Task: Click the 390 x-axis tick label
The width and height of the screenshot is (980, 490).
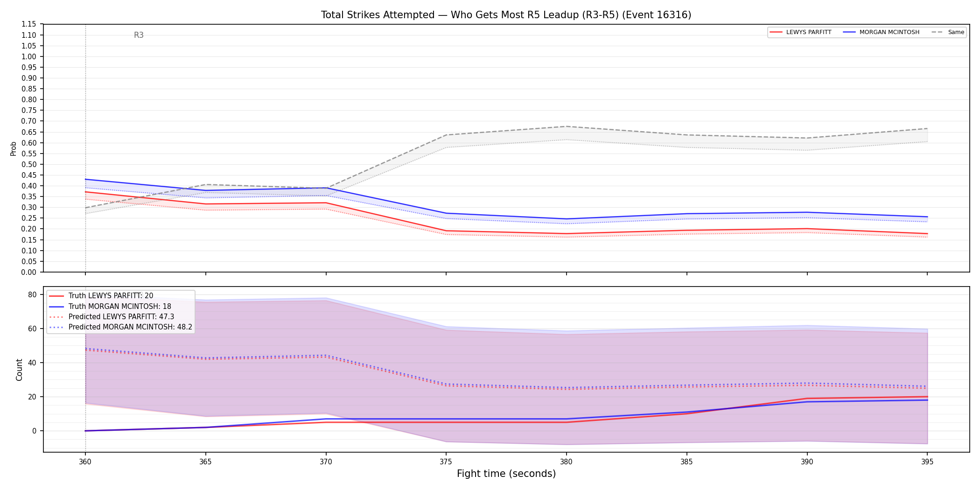Action: (x=807, y=462)
